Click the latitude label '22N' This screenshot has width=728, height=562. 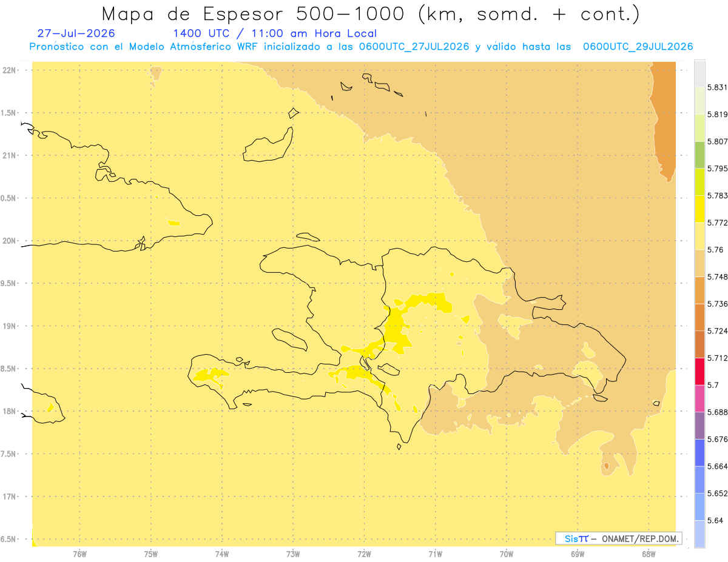click(8, 70)
